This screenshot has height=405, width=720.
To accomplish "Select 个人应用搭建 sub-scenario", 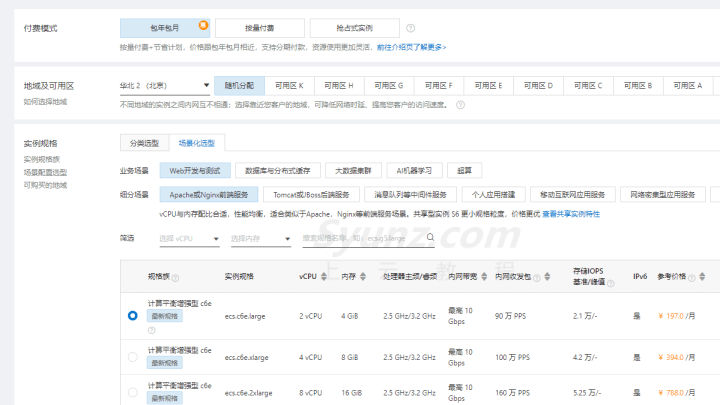I will [494, 195].
